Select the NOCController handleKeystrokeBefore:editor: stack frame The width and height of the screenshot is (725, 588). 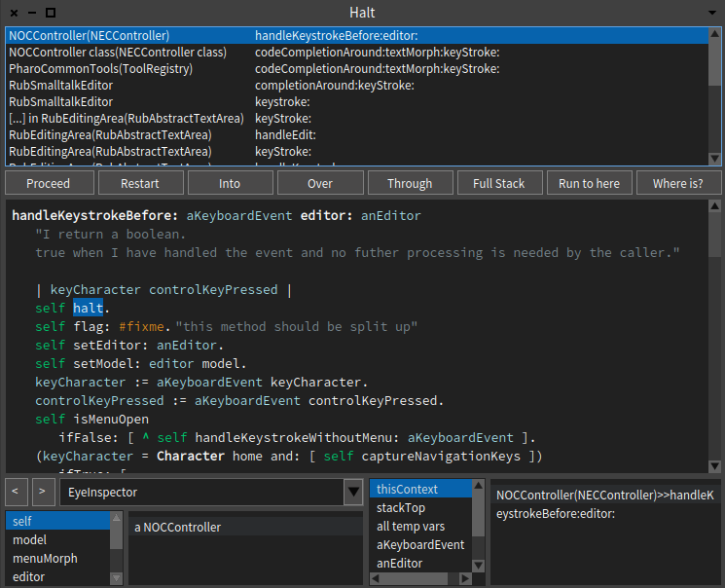click(x=356, y=36)
